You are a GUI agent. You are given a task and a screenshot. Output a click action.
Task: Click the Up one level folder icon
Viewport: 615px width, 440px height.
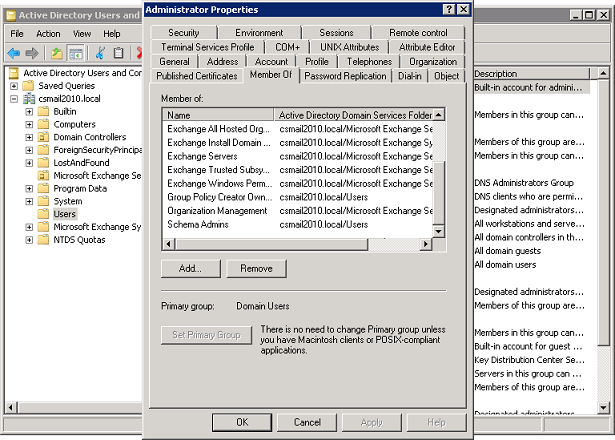tap(57, 53)
